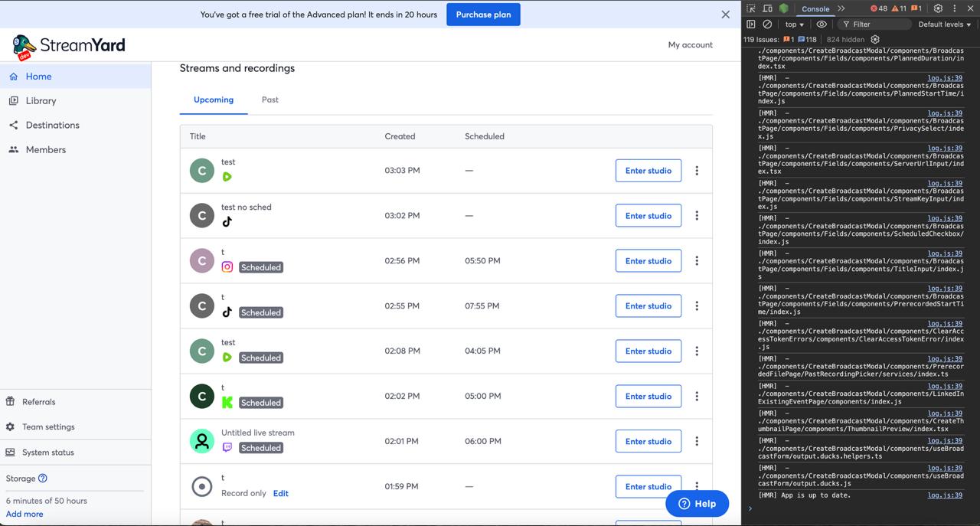Click the Team settings gear icon
Screen dimensions: 980x526
pos(10,426)
